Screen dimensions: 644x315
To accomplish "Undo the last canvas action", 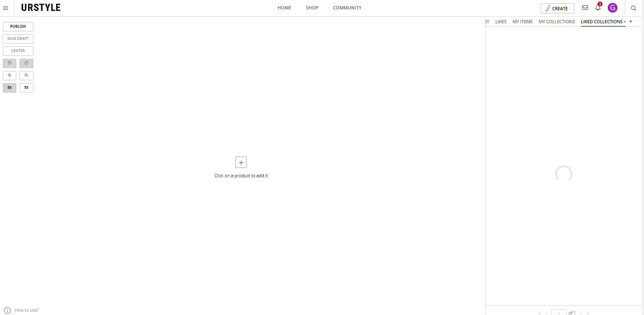I will coord(9,63).
